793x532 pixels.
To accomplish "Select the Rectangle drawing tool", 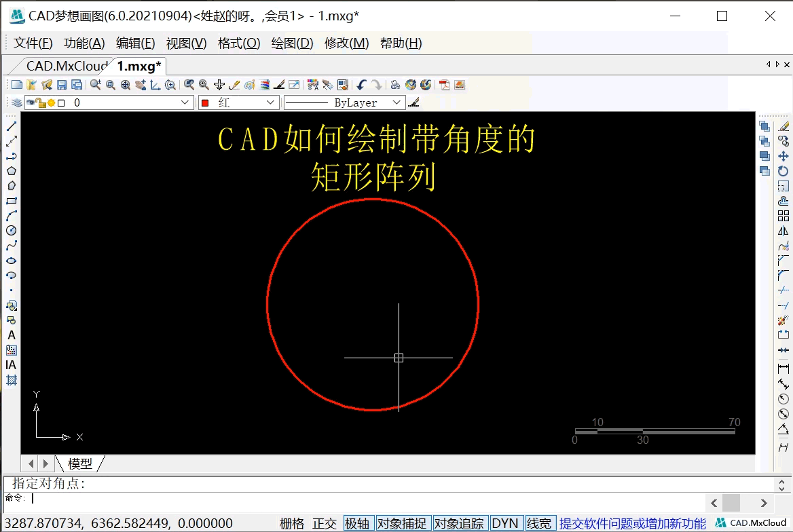I will [x=11, y=199].
